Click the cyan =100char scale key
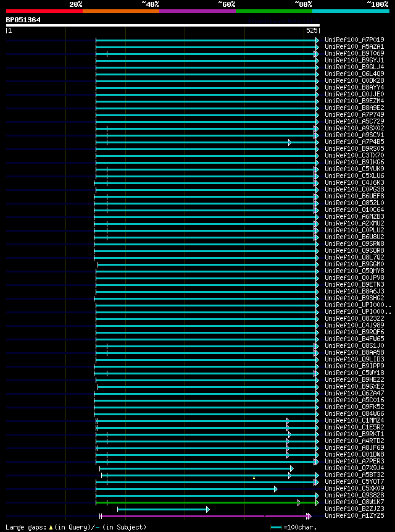 click(x=276, y=527)
